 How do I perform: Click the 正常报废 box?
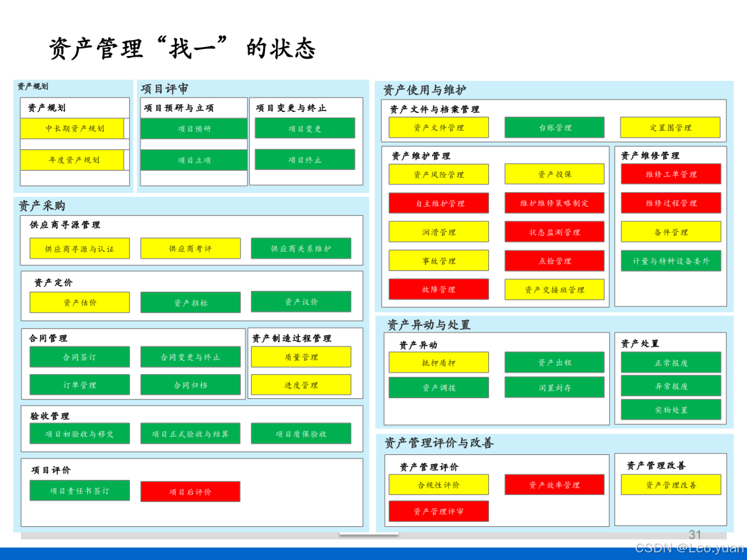[x=671, y=362]
